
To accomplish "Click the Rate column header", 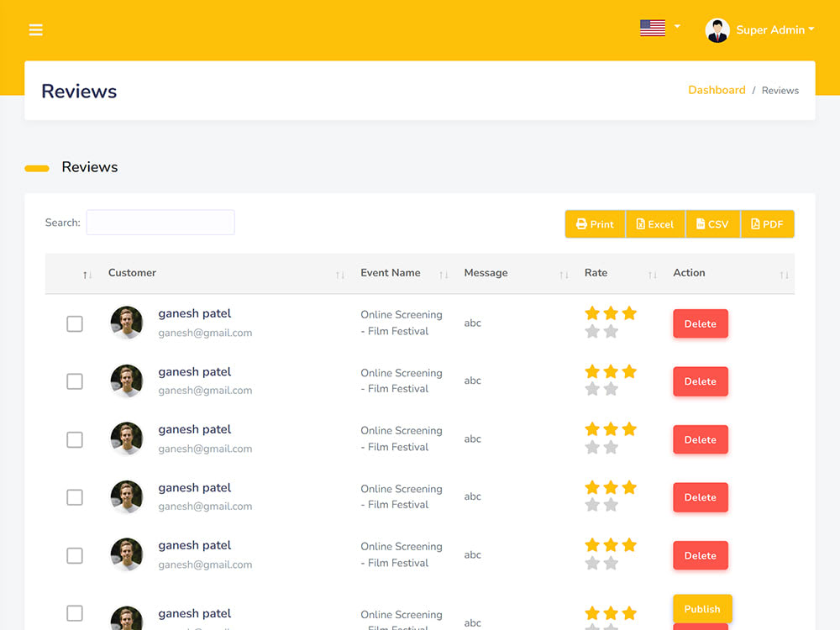I will tap(596, 273).
